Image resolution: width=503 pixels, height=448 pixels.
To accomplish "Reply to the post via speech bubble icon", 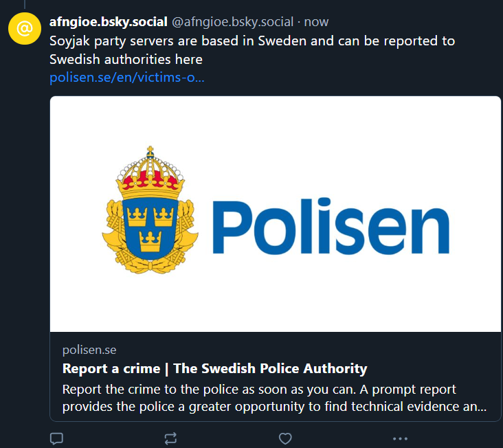I will coord(57,438).
